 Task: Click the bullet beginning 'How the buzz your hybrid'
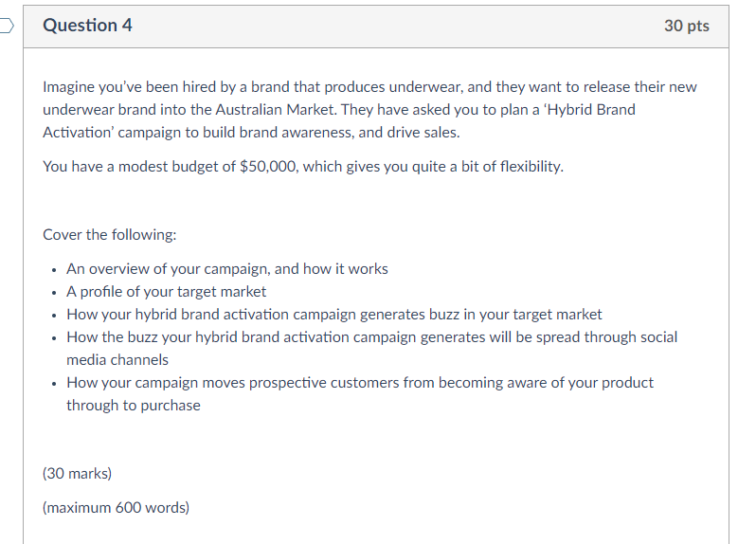click(371, 336)
